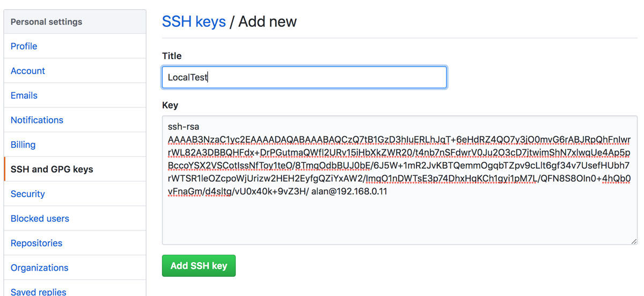Open Security settings
Screen dimensions: 644x296
(28, 194)
